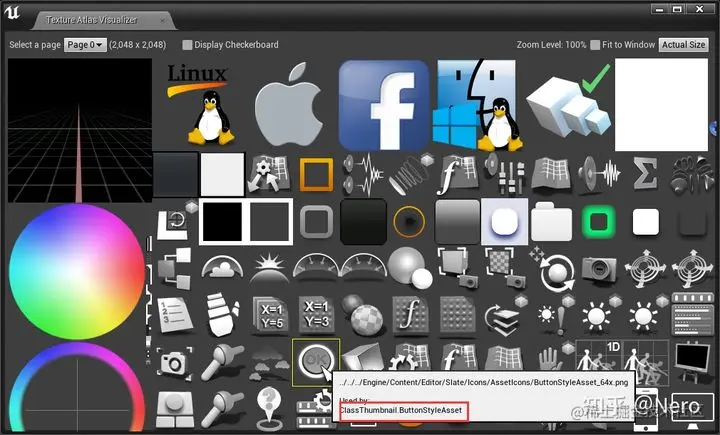Maximize the Texture Atlas Visualizer window

coord(677,9)
